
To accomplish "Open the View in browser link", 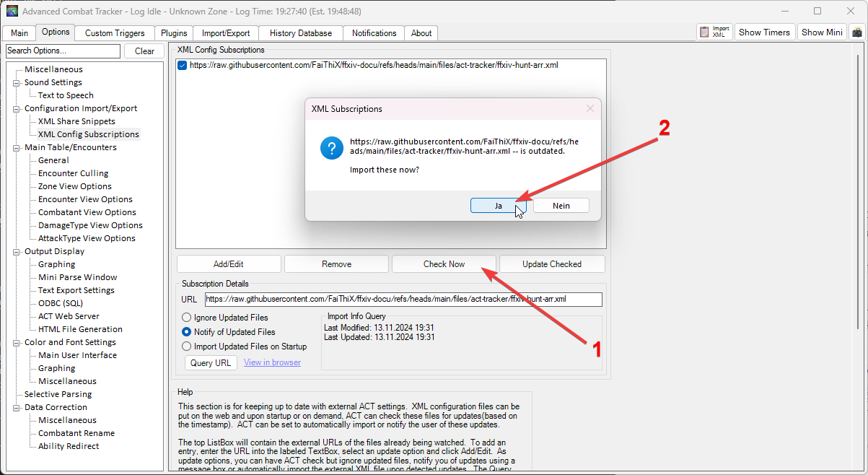I will pyautogui.click(x=272, y=362).
